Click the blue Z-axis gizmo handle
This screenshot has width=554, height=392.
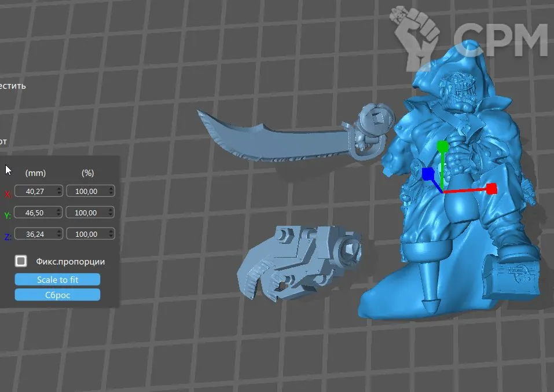(x=428, y=174)
